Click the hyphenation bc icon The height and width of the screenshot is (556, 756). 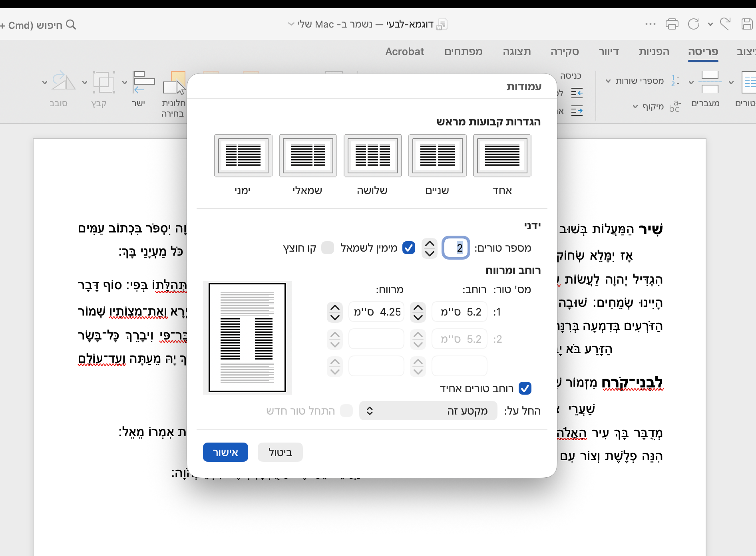(674, 106)
